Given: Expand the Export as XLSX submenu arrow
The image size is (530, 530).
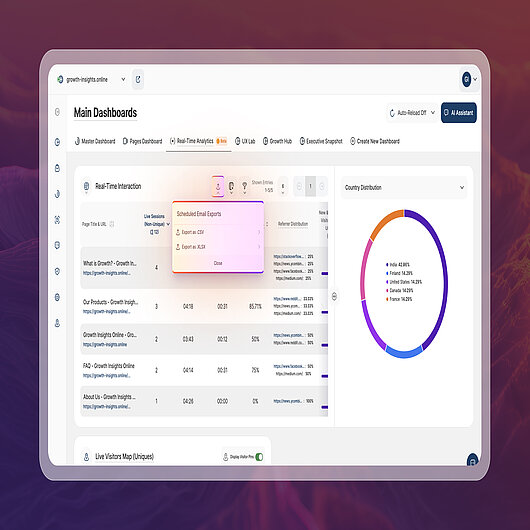Looking at the screenshot, I should click(259, 247).
